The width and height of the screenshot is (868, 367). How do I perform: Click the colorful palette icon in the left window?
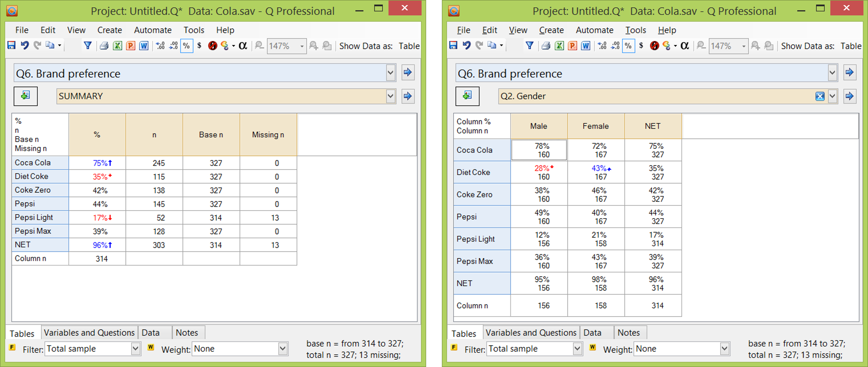coord(225,46)
